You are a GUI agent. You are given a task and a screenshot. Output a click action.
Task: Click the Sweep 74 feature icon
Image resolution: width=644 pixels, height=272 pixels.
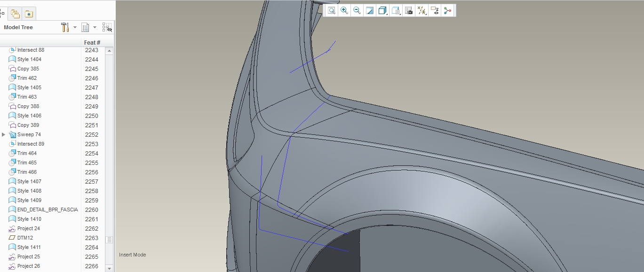(x=12, y=134)
